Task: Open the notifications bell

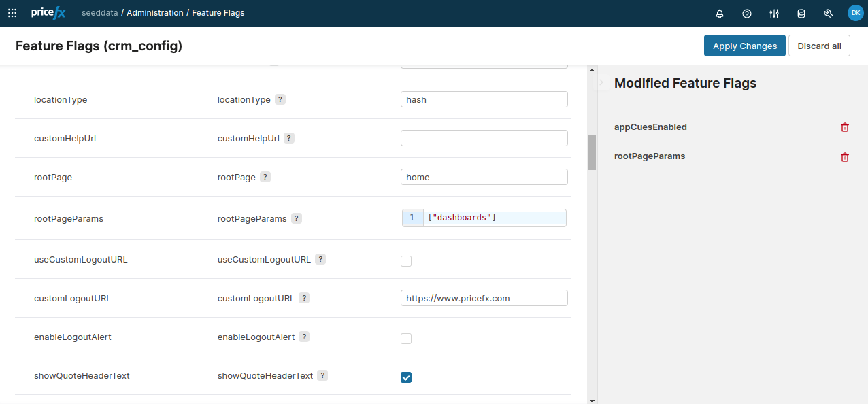Action: (x=720, y=13)
